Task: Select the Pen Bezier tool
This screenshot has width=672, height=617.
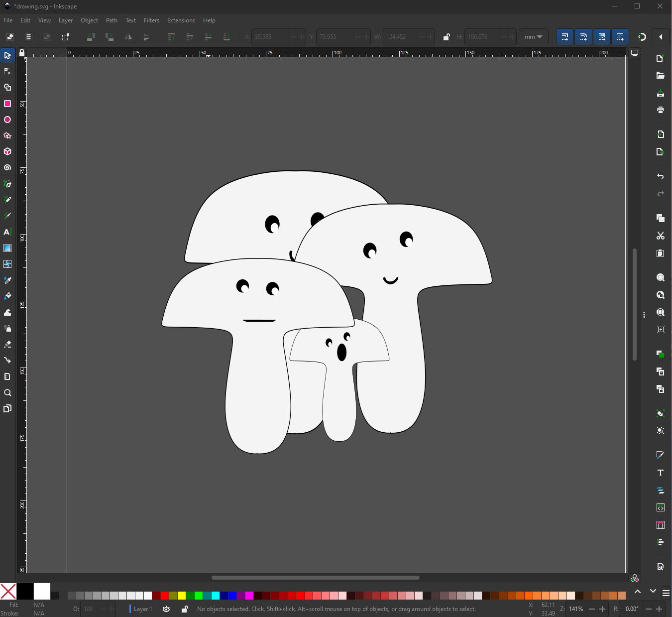Action: click(7, 184)
